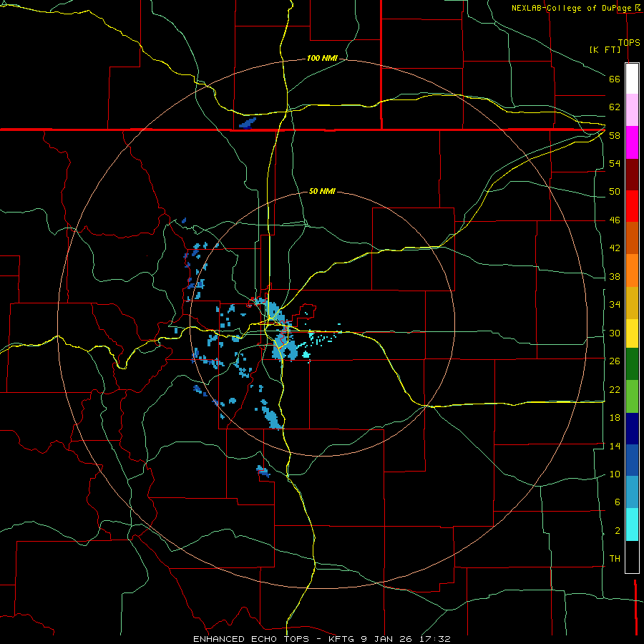Click the black TH threshold swatch
The width and height of the screenshot is (644, 644).
(x=632, y=557)
